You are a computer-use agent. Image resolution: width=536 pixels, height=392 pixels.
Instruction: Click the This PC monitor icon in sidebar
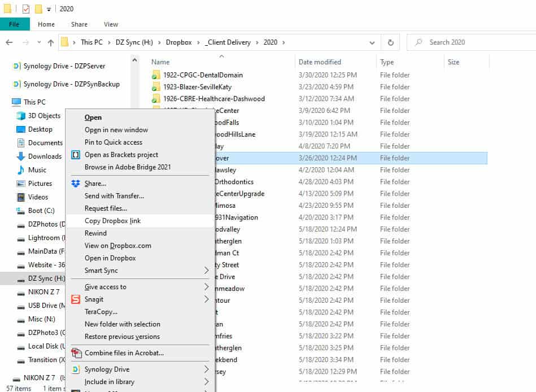pos(16,102)
